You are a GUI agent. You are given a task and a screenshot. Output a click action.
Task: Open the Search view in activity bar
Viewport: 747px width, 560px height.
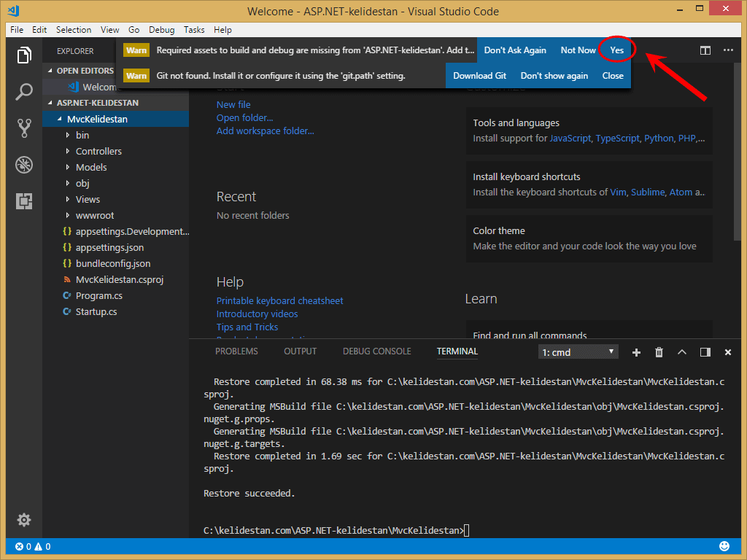[24, 91]
